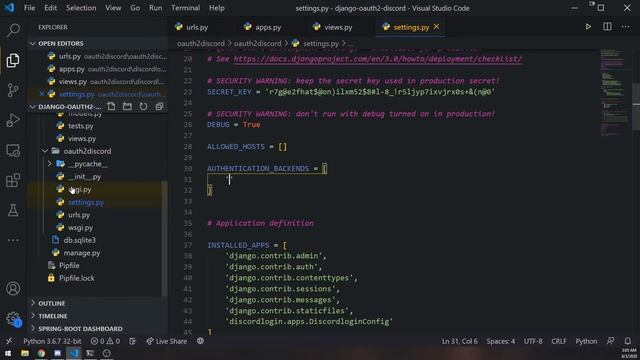Split the editor to the right
The height and width of the screenshot is (360, 640).
(607, 27)
